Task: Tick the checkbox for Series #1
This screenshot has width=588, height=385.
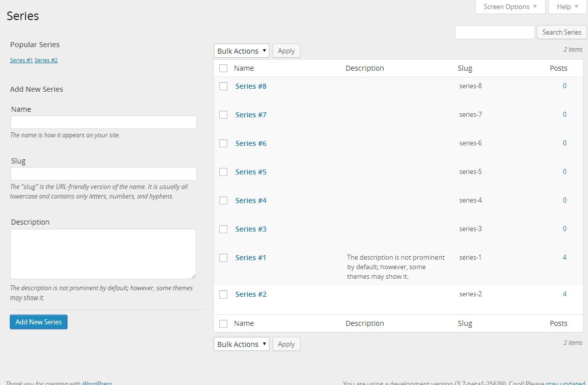Action: pyautogui.click(x=223, y=258)
